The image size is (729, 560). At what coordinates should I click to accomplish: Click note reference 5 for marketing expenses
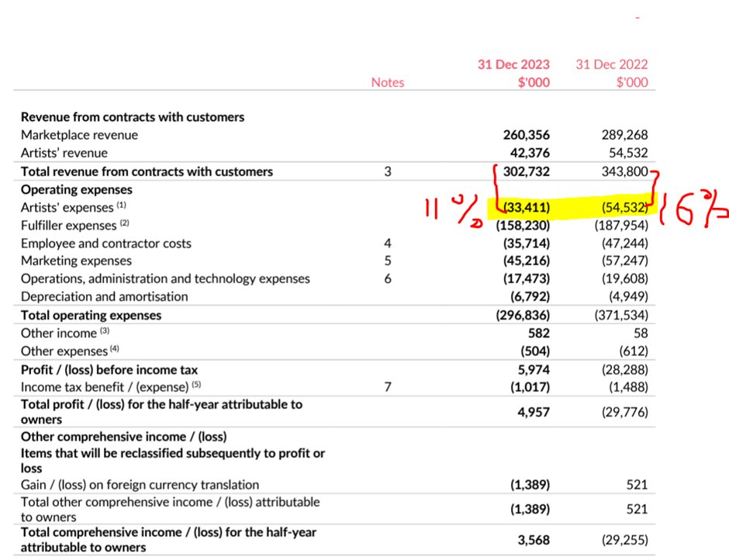tap(388, 261)
